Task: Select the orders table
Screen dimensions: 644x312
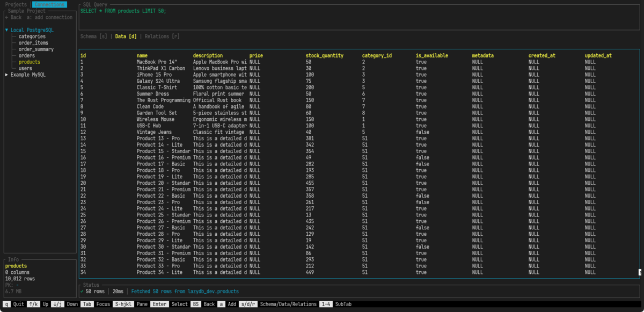Action: [x=26, y=56]
